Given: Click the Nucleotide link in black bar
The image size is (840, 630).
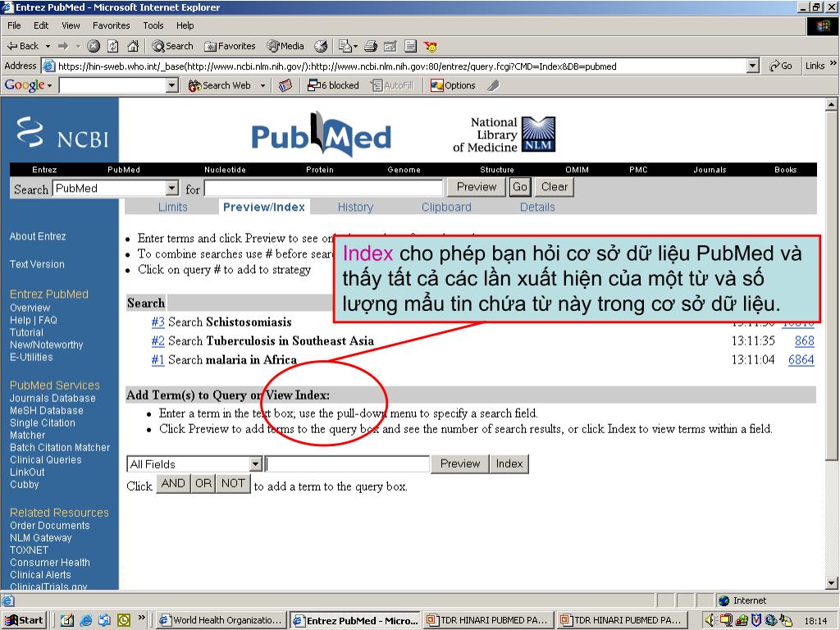Looking at the screenshot, I should [x=225, y=170].
